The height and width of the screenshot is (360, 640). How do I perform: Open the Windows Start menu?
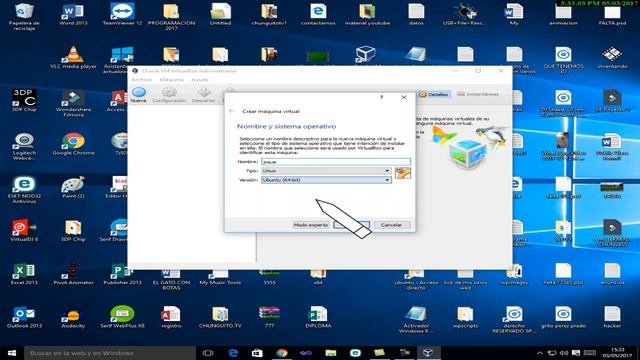coord(12,353)
